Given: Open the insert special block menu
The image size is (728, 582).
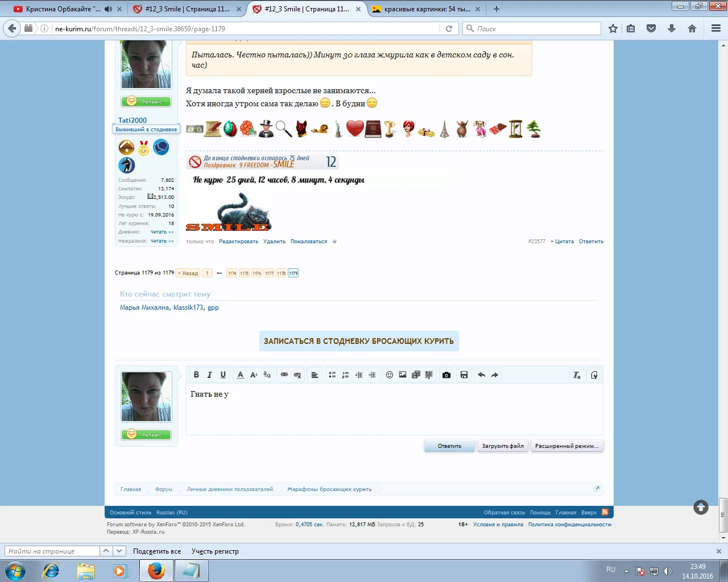Looking at the screenshot, I should [429, 375].
